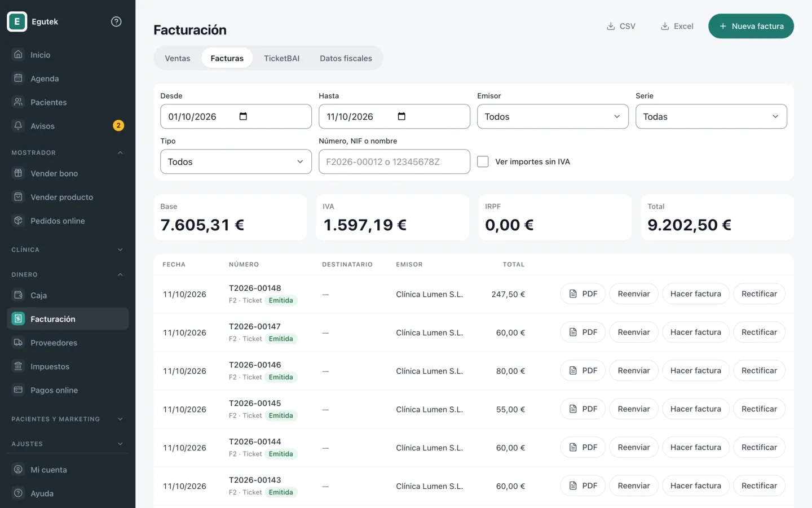Download PDF for ticket T2026-00148
This screenshot has width=812, height=508.
[x=582, y=294]
